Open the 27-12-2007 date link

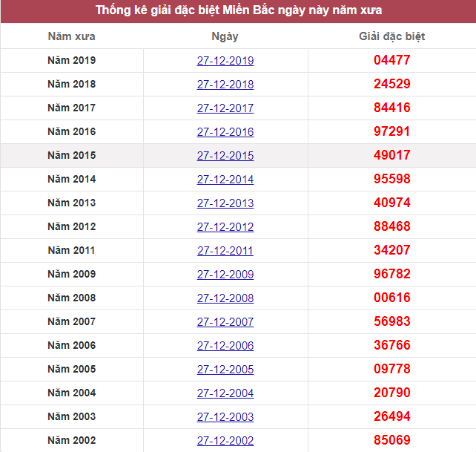click(225, 322)
